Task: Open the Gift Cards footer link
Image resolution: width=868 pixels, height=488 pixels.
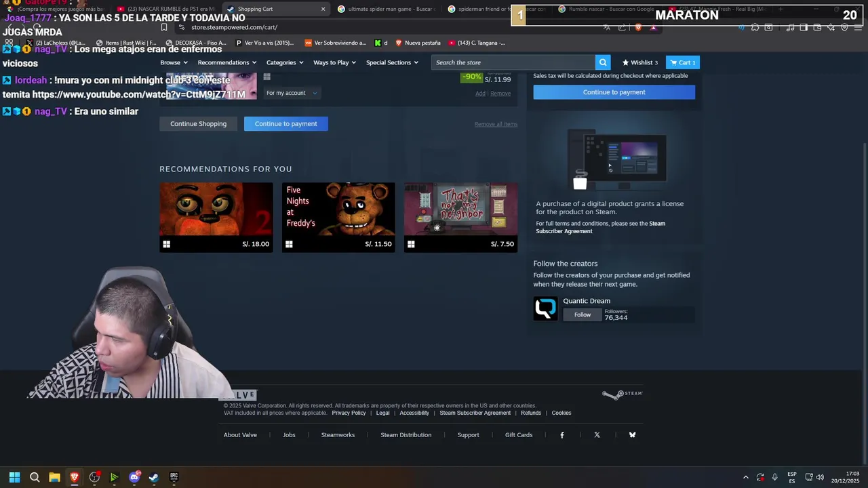Action: [x=519, y=435]
